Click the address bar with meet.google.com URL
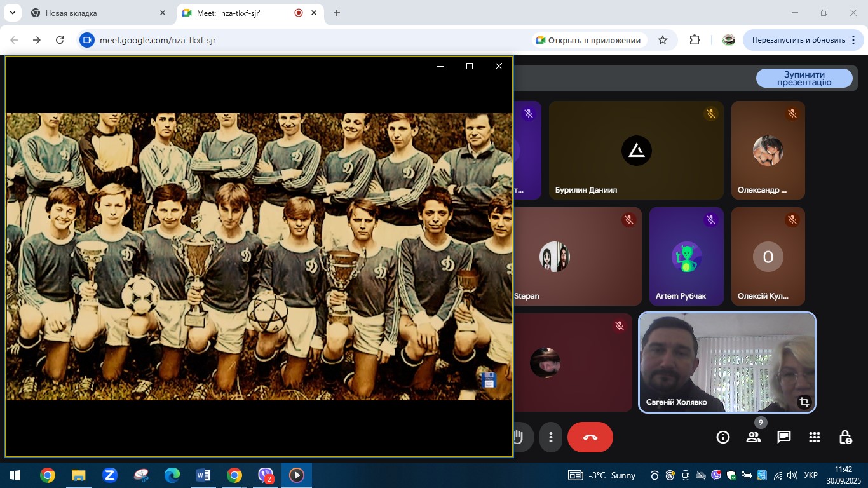 pyautogui.click(x=305, y=40)
